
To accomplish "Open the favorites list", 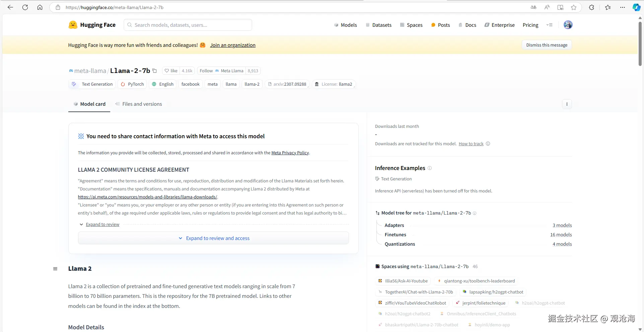I will click(x=608, y=7).
